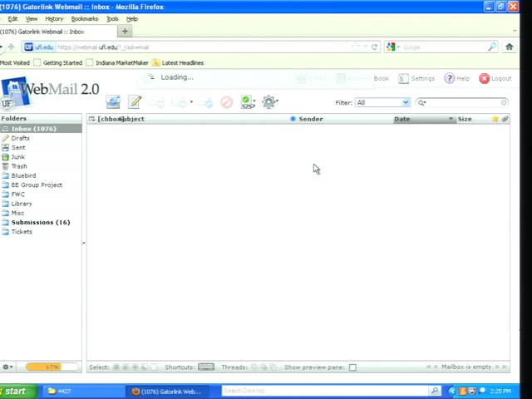Click the forward message icon
The image size is (532, 399).
click(205, 101)
